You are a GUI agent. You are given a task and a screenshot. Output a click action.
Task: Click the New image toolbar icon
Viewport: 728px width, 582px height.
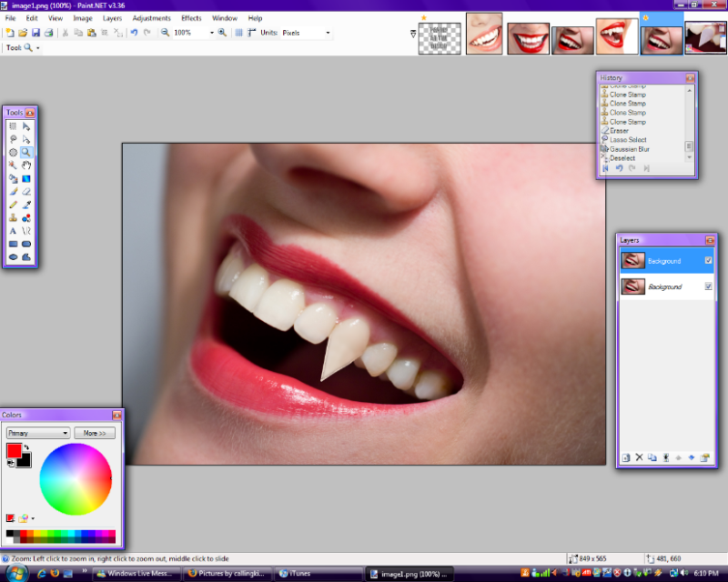pyautogui.click(x=10, y=33)
